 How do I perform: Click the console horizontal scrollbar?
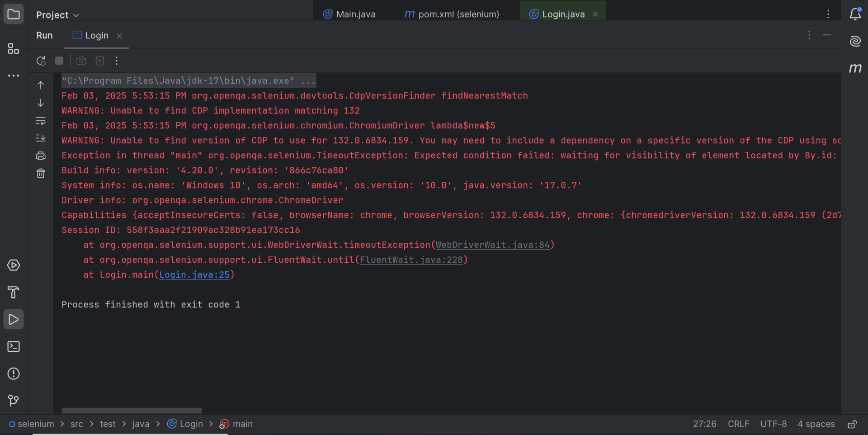point(132,411)
